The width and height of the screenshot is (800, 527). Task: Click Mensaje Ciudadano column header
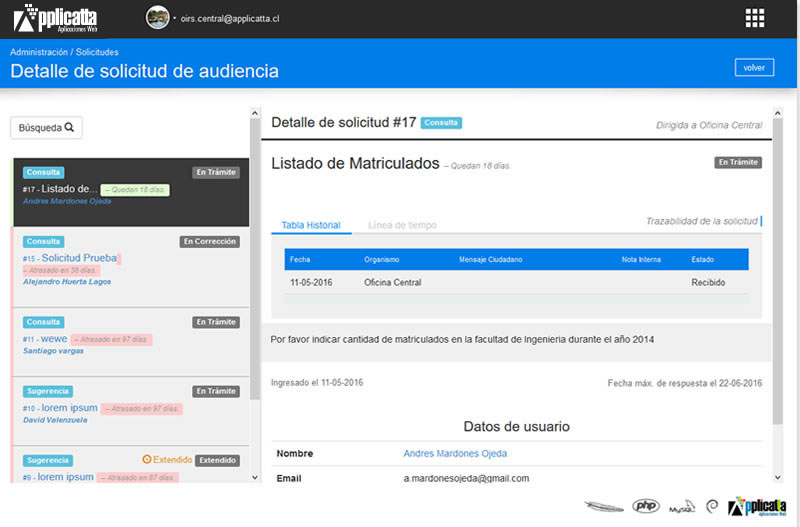(490, 260)
